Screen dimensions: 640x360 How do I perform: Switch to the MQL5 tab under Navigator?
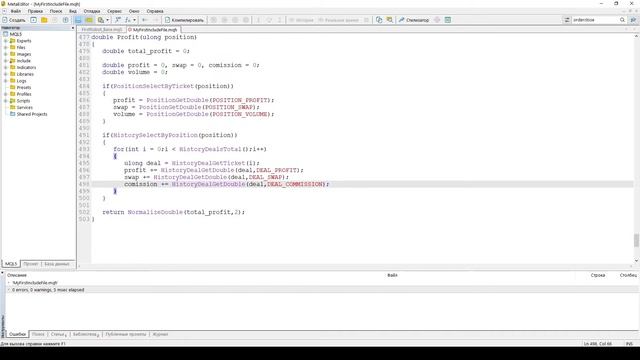(11, 264)
